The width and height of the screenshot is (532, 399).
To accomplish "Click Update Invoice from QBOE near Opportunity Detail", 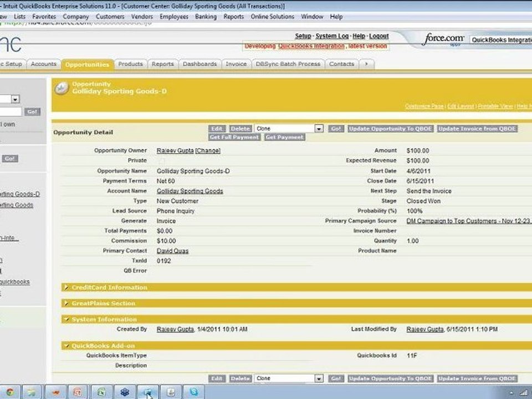I will tap(477, 129).
